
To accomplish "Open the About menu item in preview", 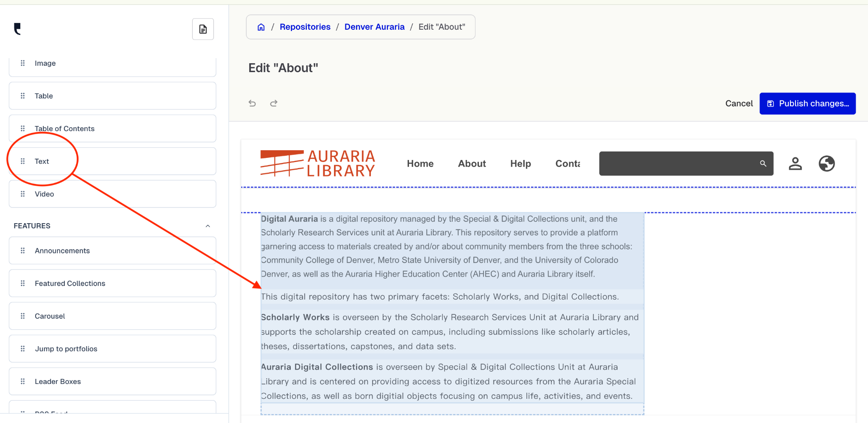I will (x=472, y=164).
